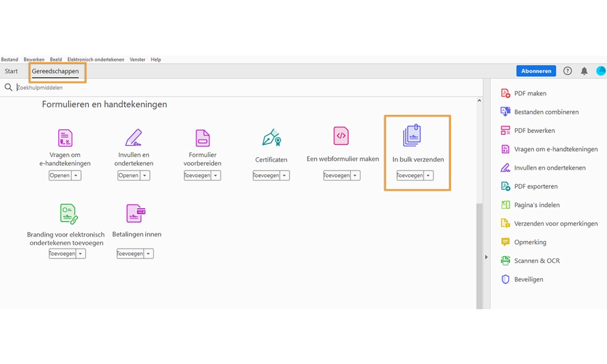Screen dimensions: 607x364
Task: Click the Formulier voorbereiden icon
Action: point(202,138)
